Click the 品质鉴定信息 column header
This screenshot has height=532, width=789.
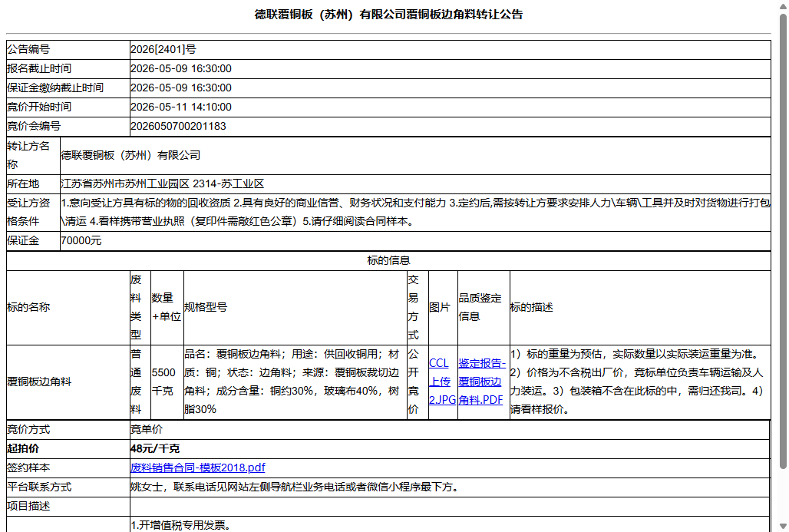click(x=483, y=307)
